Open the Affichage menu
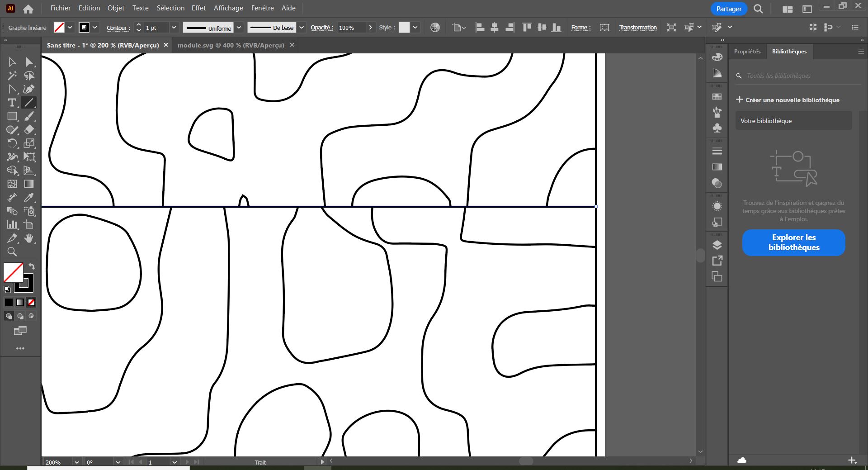 pos(228,8)
